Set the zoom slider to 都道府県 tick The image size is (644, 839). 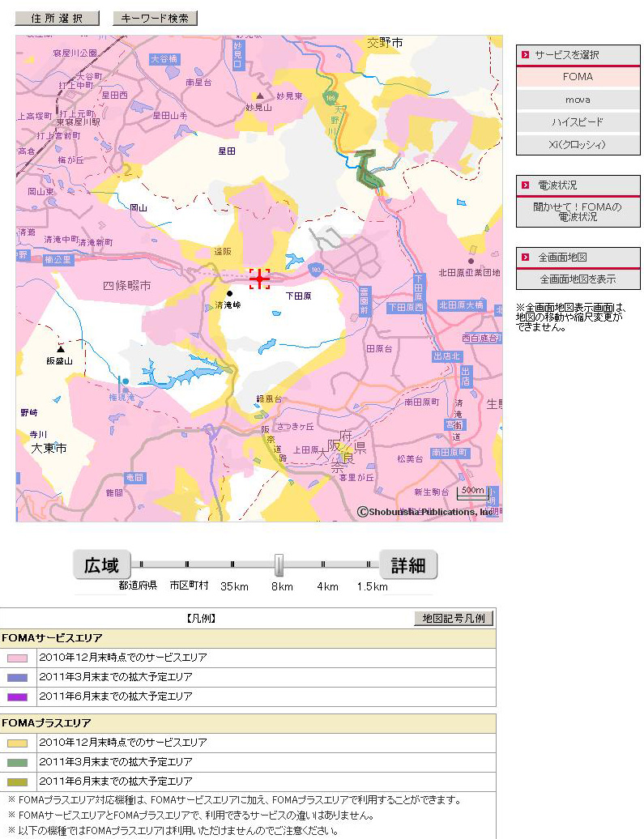pos(141,564)
